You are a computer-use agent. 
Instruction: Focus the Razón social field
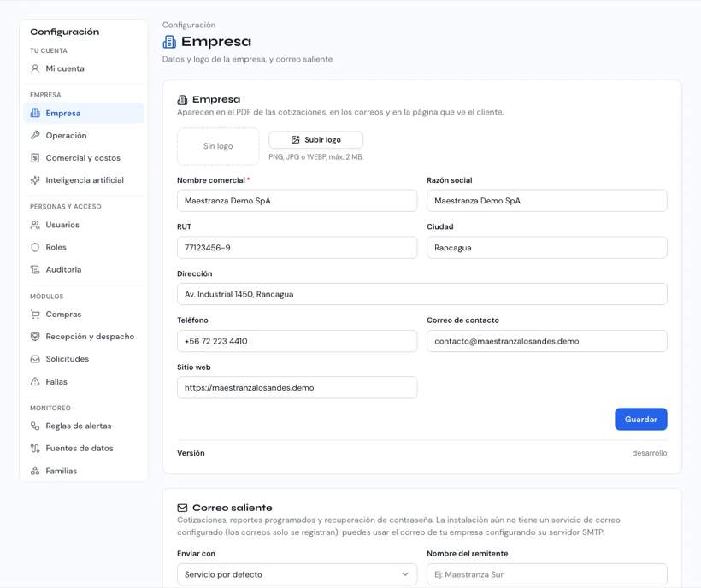(547, 201)
